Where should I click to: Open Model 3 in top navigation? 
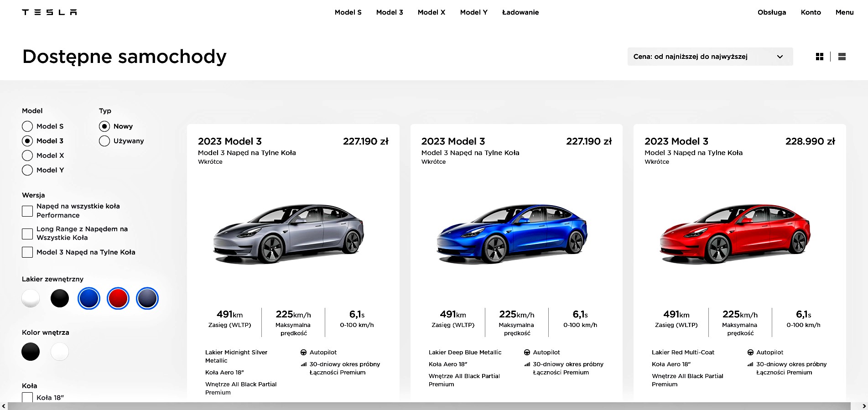click(x=390, y=12)
